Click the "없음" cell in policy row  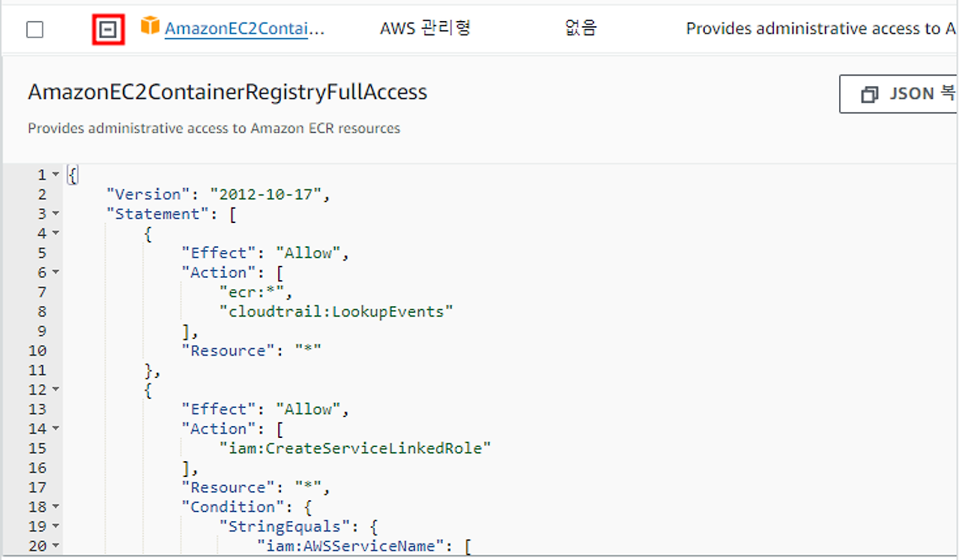581,28
